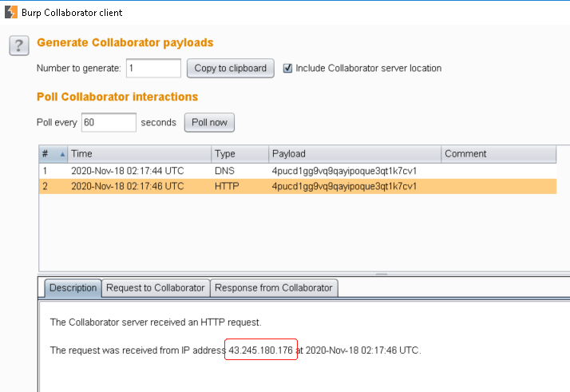Switch to the Description tab

[x=73, y=288]
